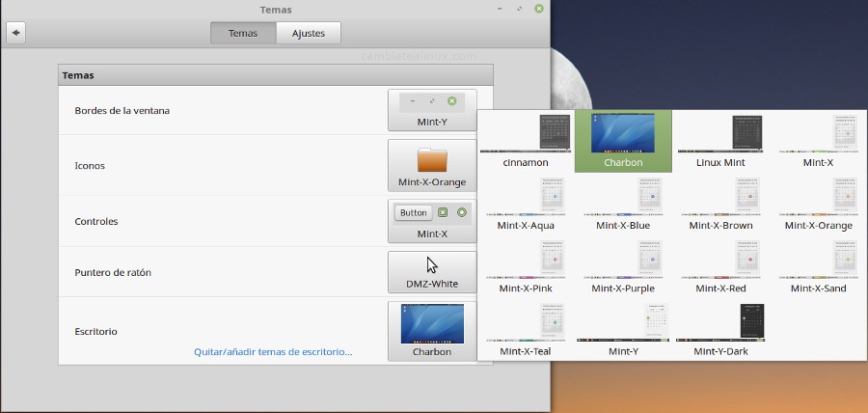Open the Iconos Mint-X-Orange selector
The height and width of the screenshot is (413, 868).
(x=432, y=166)
